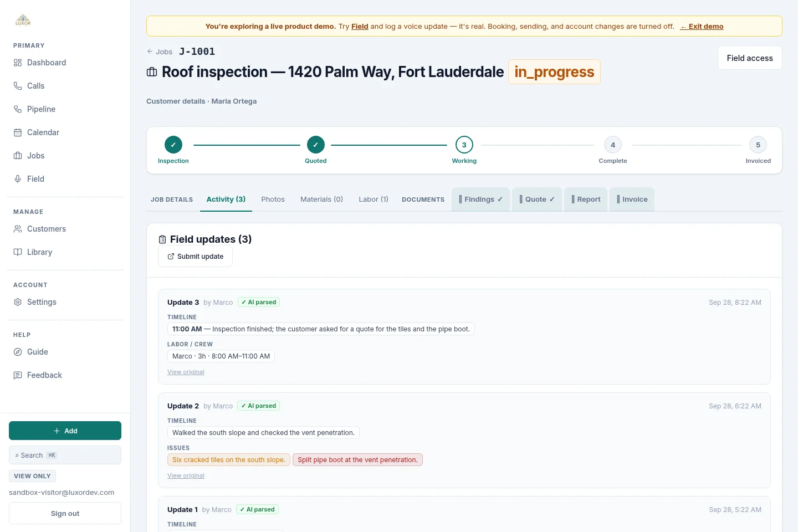Image resolution: width=798 pixels, height=532 pixels.
Task: Open the Findings document tab
Action: (480, 199)
